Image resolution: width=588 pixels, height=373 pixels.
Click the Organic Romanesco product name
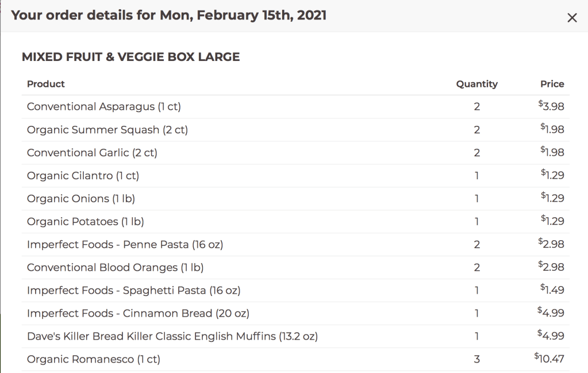[x=94, y=360]
